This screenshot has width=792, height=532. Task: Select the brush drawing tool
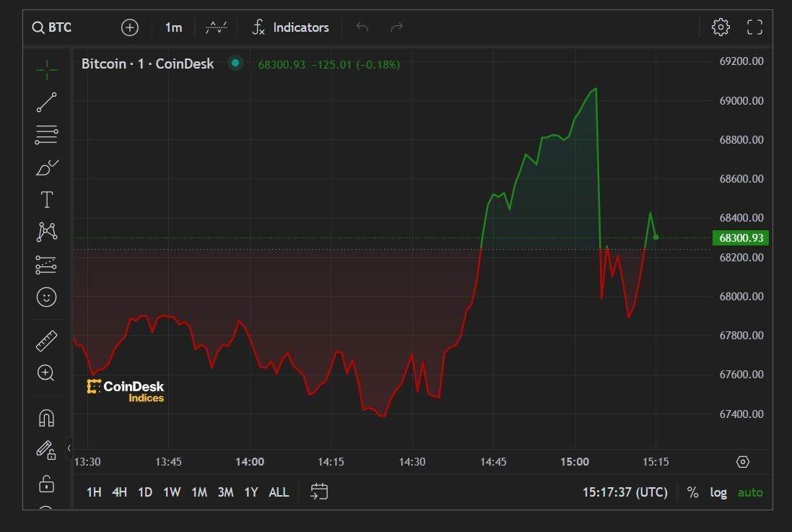(47, 167)
